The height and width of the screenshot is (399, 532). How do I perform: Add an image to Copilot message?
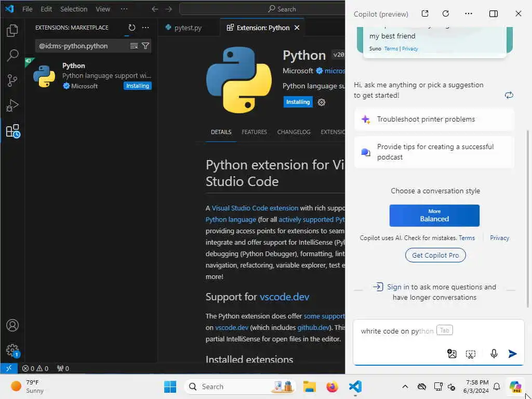click(451, 354)
